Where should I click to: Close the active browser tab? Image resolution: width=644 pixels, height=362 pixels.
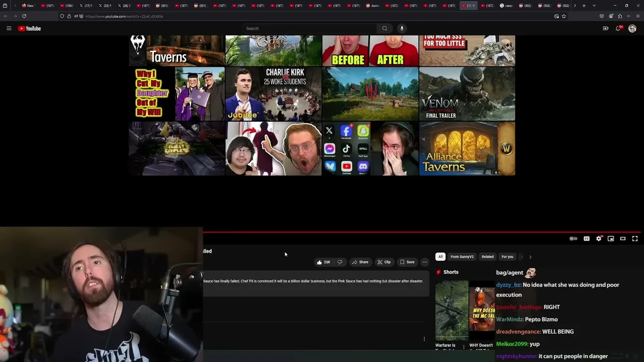pos(473,6)
